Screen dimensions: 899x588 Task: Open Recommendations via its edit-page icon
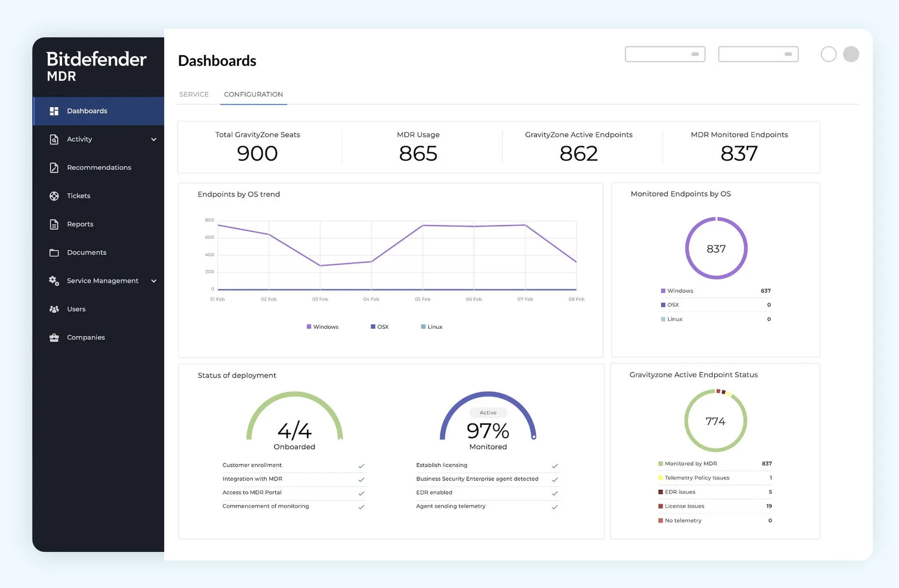(54, 168)
